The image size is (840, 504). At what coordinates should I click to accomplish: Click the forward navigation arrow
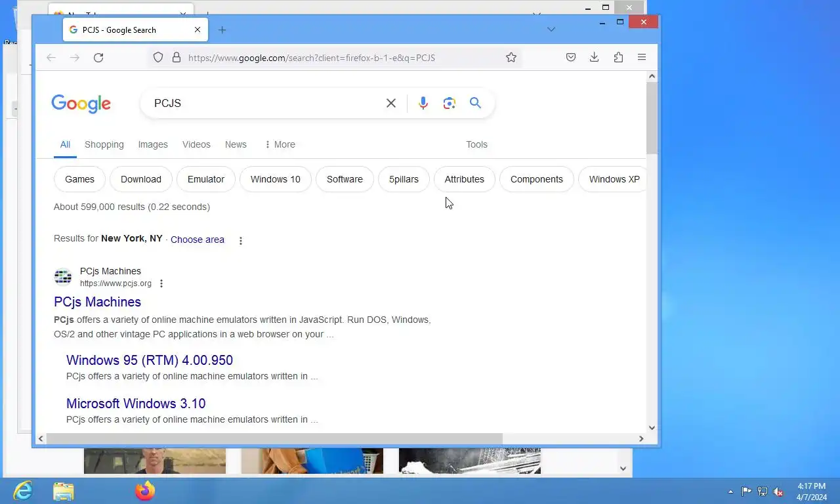[75, 58]
